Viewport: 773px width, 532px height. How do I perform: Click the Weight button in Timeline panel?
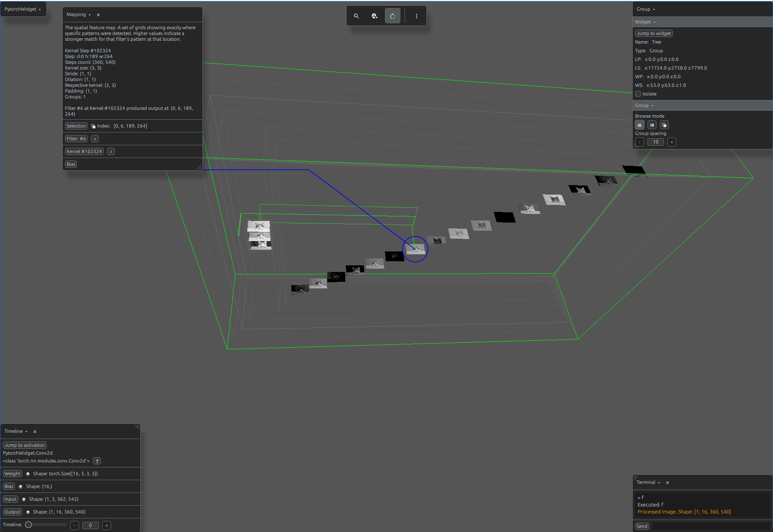coord(12,474)
